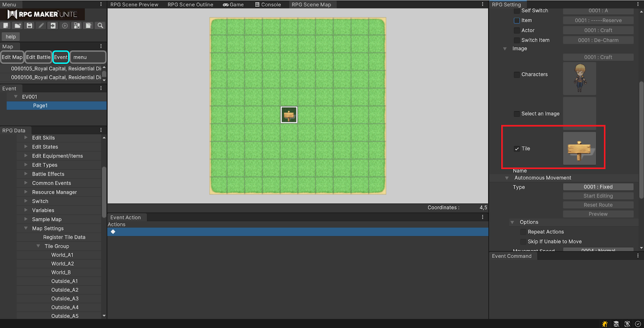Click the auto-generate lighting off icon
The image size is (644, 328).
pyautogui.click(x=627, y=324)
